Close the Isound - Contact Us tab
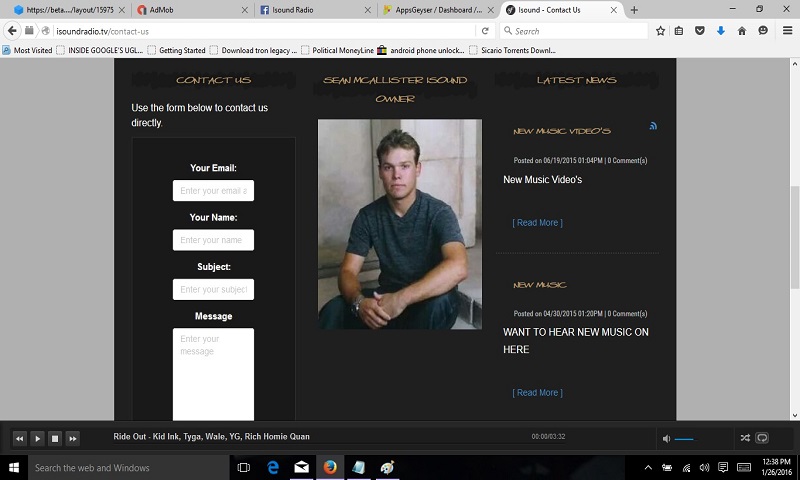The width and height of the screenshot is (800, 480). (614, 10)
